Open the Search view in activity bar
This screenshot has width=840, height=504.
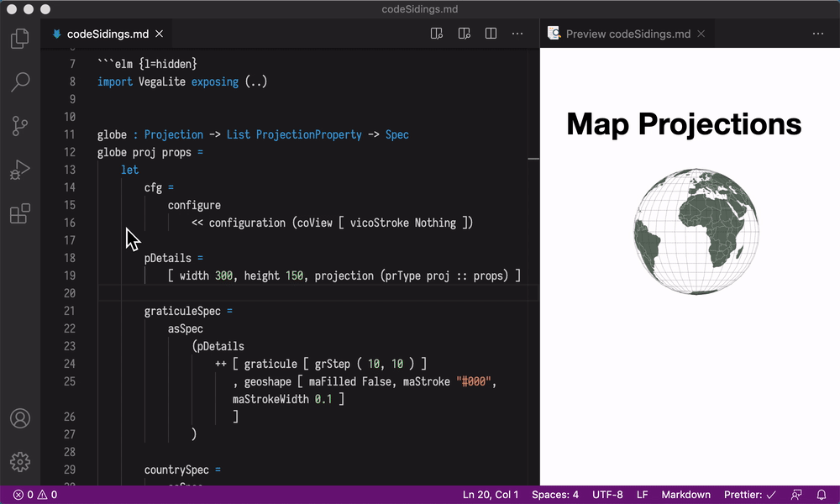tap(20, 82)
